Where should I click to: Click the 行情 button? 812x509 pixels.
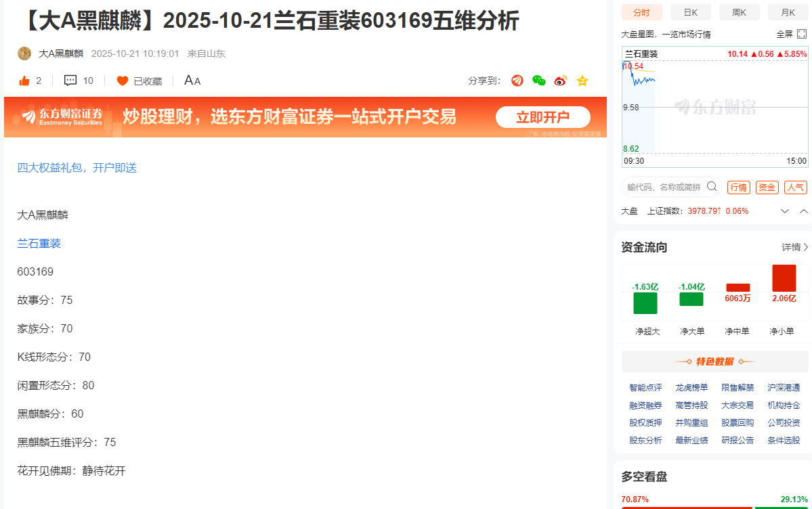point(738,187)
